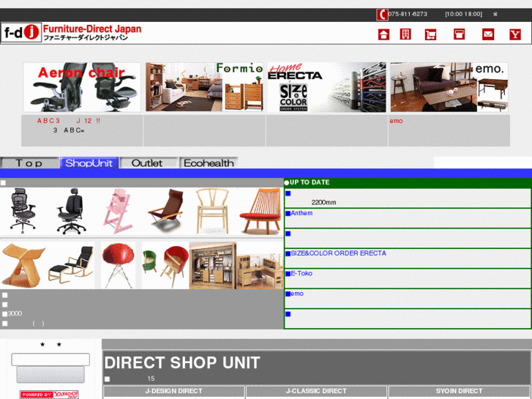The height and width of the screenshot is (399, 532).
Task: Open SIZE&COLOR ORDER ERECTA link
Action: click(338, 253)
